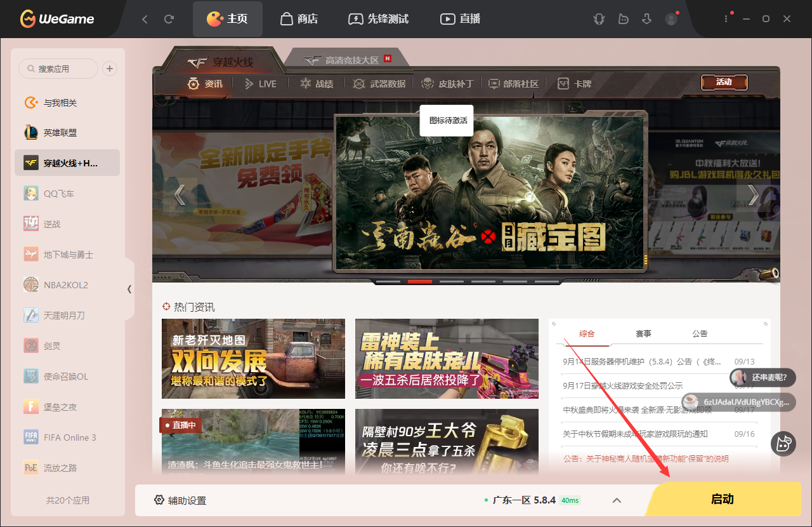Image resolution: width=812 pixels, height=527 pixels.
Task: Open the 隔壁村90岁王大爷 thumbnail
Action: pos(447,442)
